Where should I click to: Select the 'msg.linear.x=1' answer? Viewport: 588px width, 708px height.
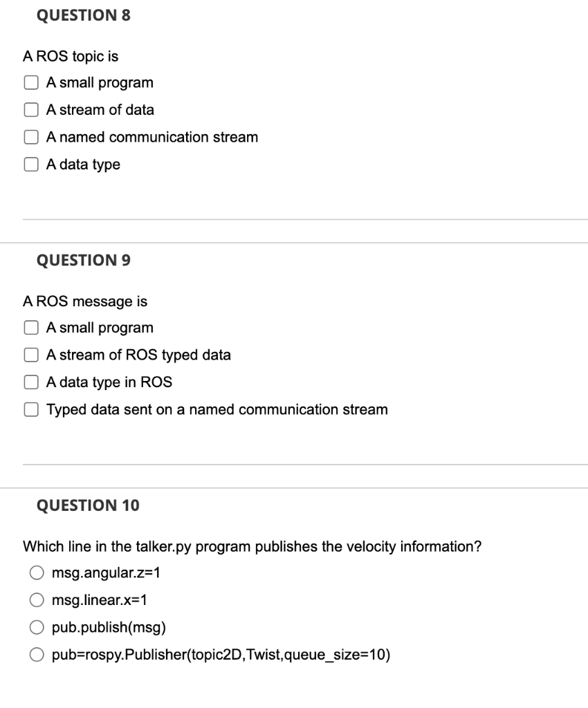(x=37, y=599)
